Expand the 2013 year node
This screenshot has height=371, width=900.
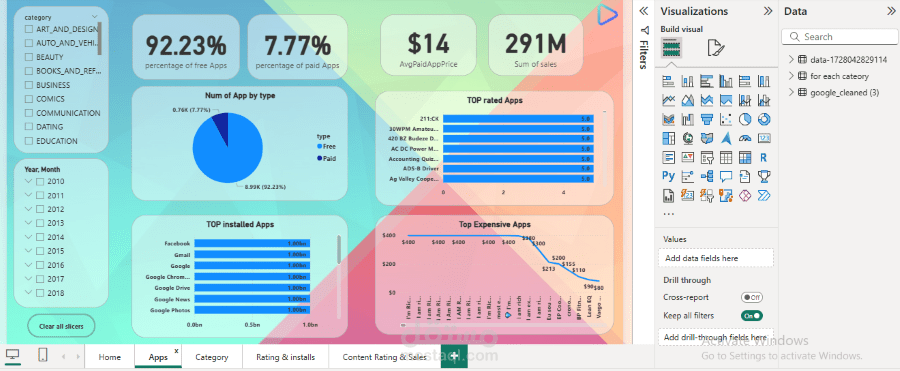click(x=28, y=223)
